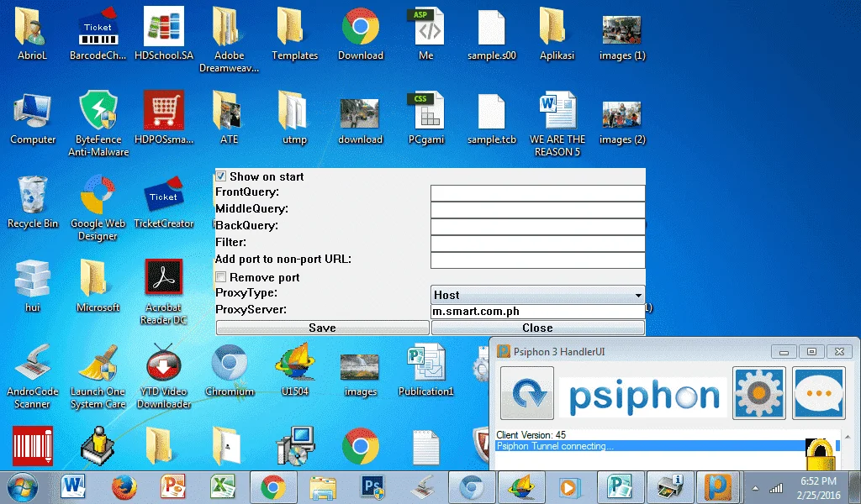Open Excel from the taskbar

pyautogui.click(x=223, y=487)
